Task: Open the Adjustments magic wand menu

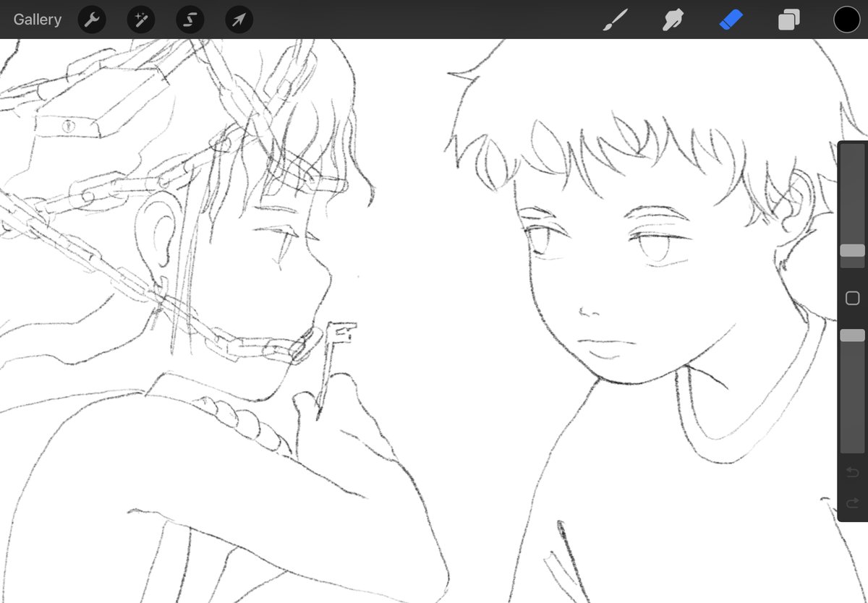Action: 141,20
